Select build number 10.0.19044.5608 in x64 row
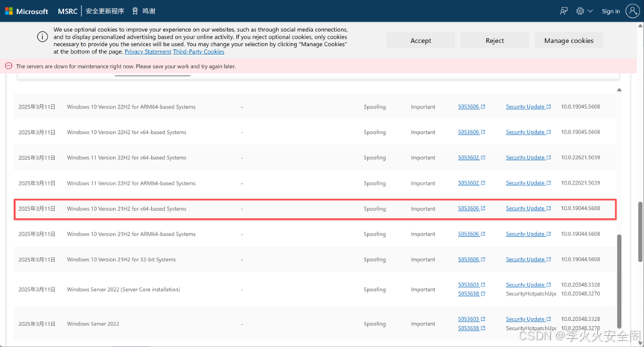The height and width of the screenshot is (347, 644). coord(580,208)
